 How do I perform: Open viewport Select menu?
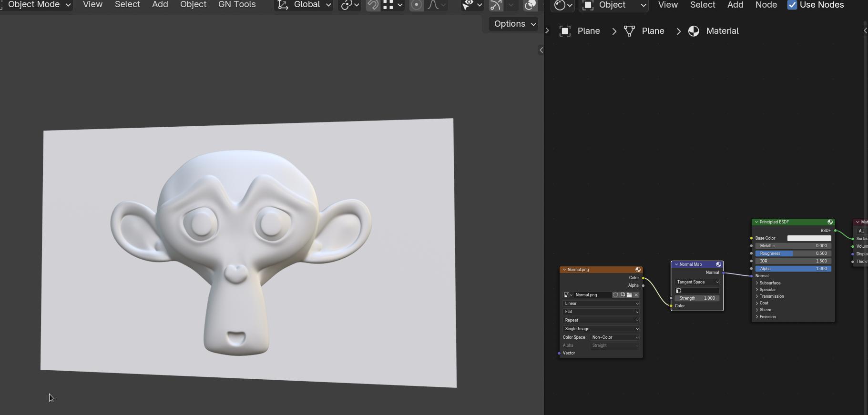[127, 5]
